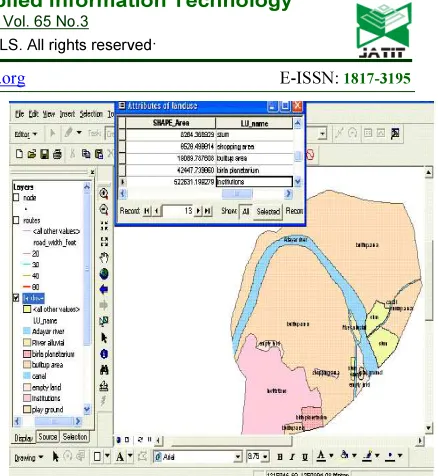Toggle Underline text formatting
438x476 pixels.
tap(305, 457)
